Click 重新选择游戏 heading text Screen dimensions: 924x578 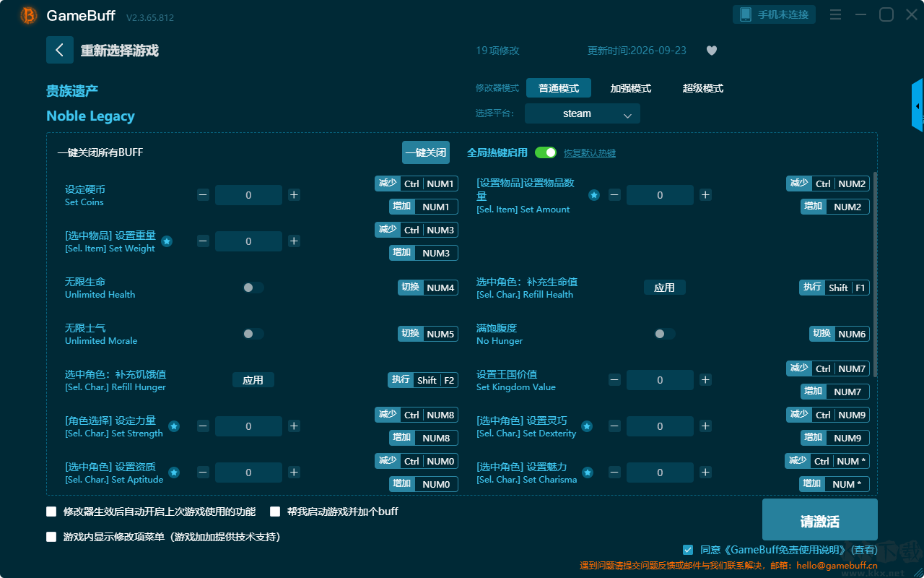click(120, 51)
